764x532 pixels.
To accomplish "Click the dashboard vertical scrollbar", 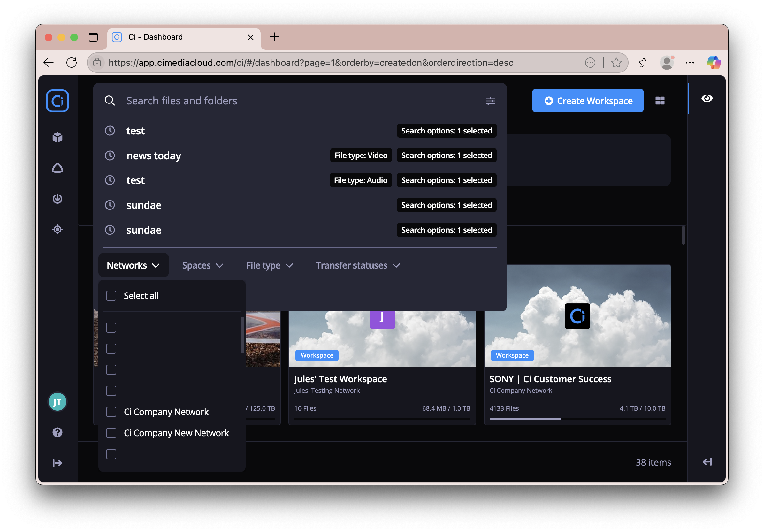I will pos(683,235).
